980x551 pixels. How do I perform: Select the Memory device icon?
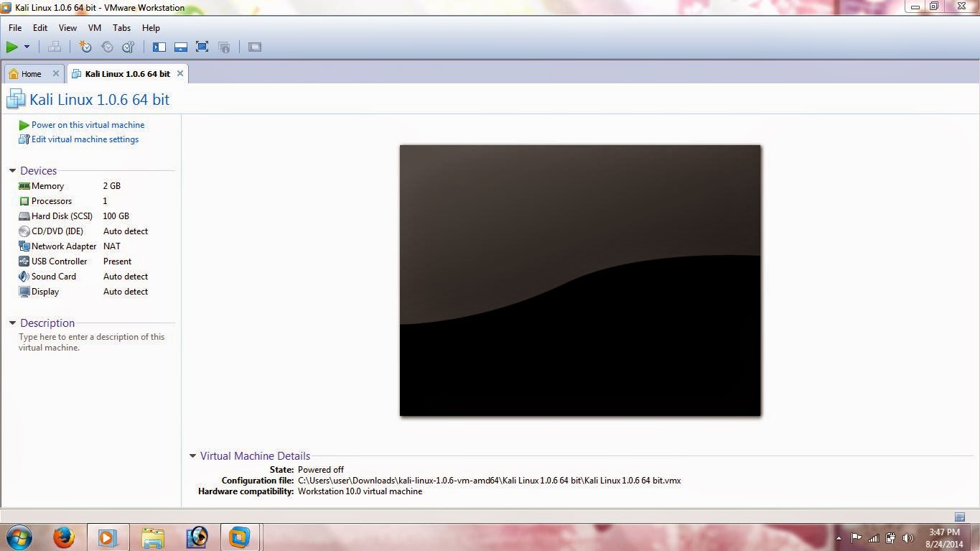[x=23, y=185]
